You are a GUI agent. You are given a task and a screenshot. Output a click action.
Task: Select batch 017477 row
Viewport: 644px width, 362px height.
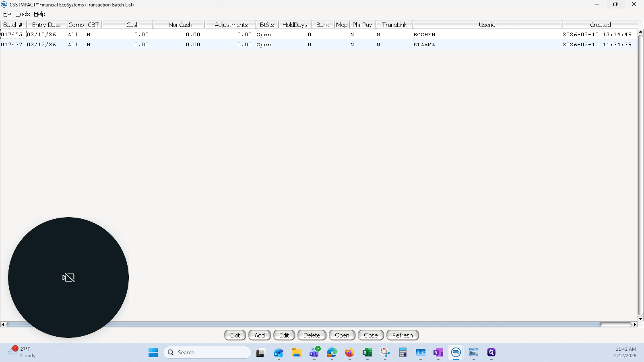(x=319, y=45)
